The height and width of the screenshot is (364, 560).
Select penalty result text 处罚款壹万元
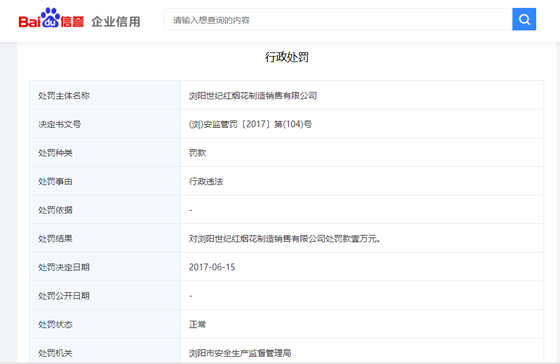[351, 239]
